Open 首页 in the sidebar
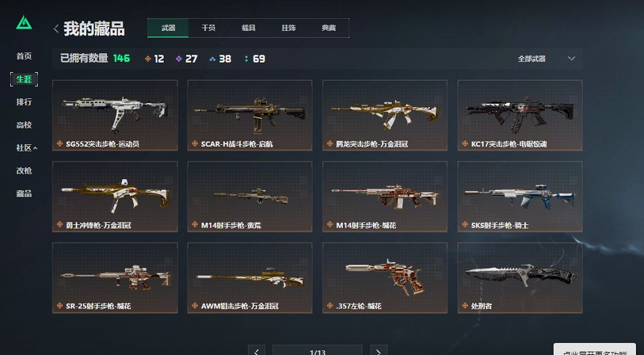Viewport: 644px width, 355px height. tap(24, 57)
